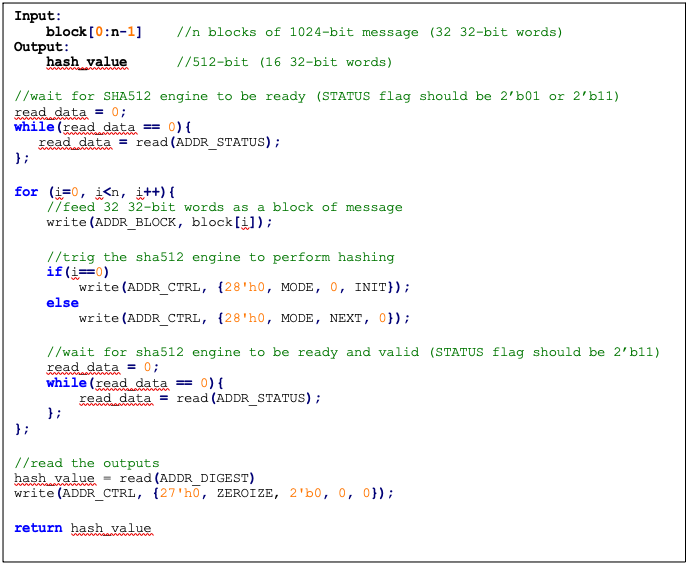Image resolution: width=688 pixels, height=563 pixels.
Task: Click the 'return' keyword
Action: 38,528
